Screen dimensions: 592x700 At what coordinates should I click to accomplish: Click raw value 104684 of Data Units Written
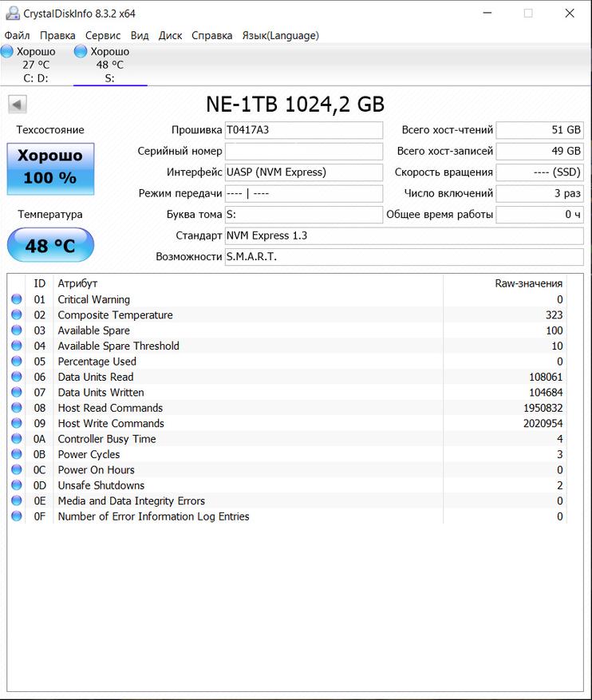tap(546, 393)
